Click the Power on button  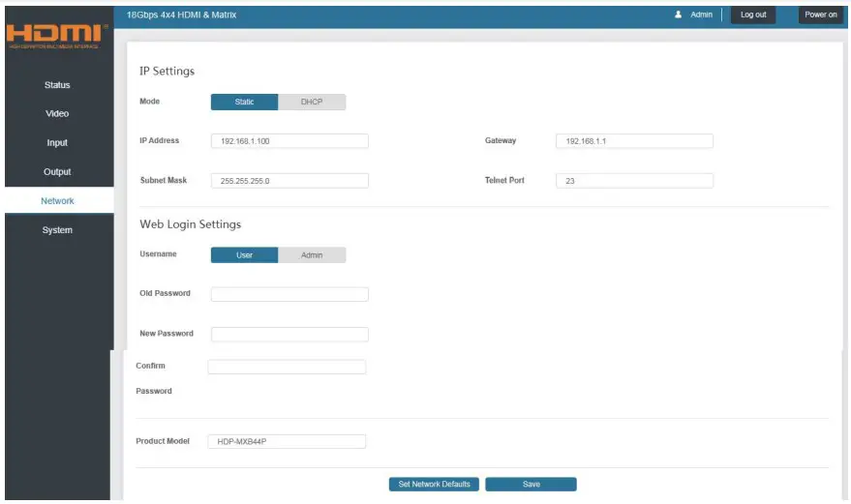[x=821, y=15]
